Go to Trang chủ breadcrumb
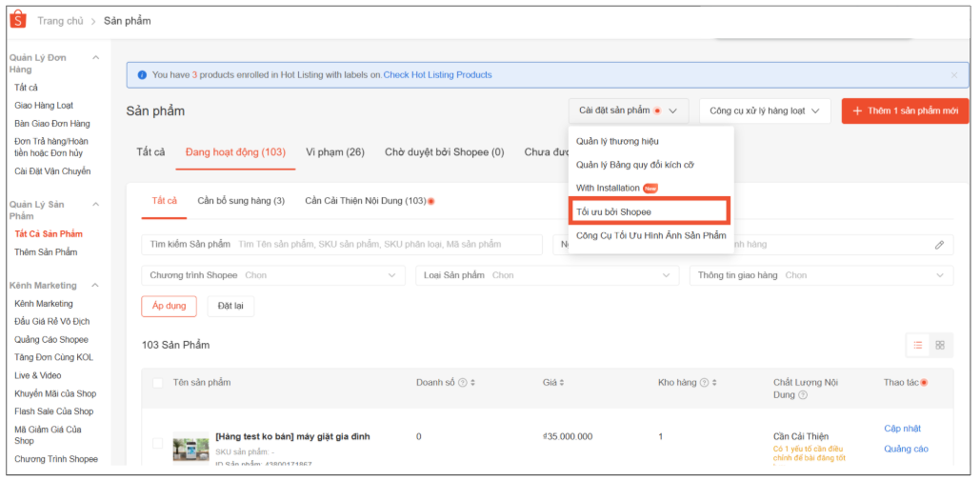Screen dimensions: 980x481 click(60, 21)
